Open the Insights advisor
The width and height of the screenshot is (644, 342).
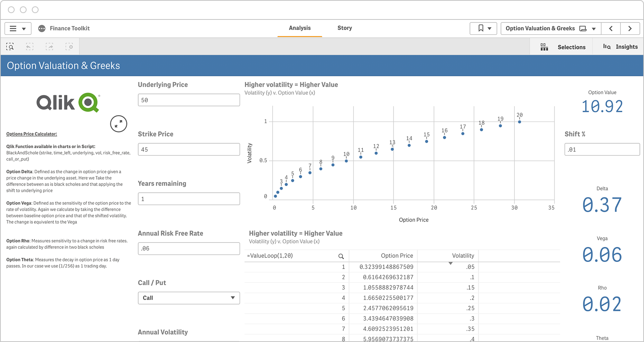point(620,47)
